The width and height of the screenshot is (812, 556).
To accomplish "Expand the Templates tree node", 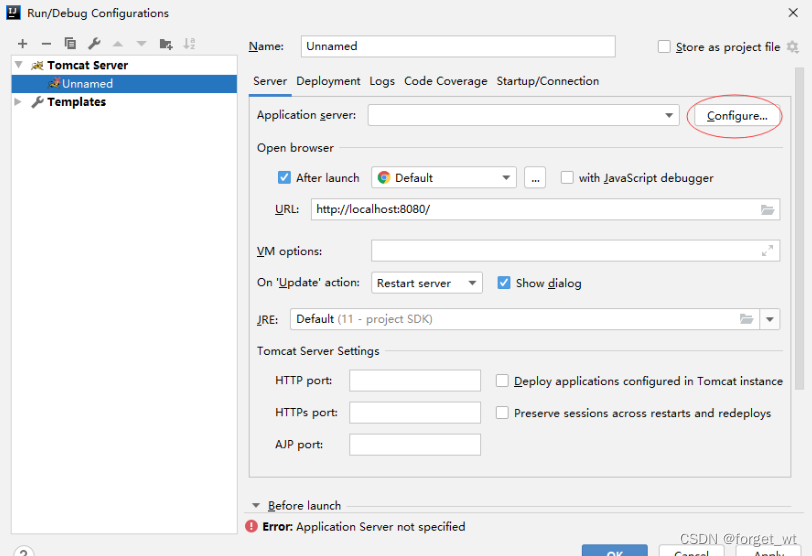I will coord(18,101).
